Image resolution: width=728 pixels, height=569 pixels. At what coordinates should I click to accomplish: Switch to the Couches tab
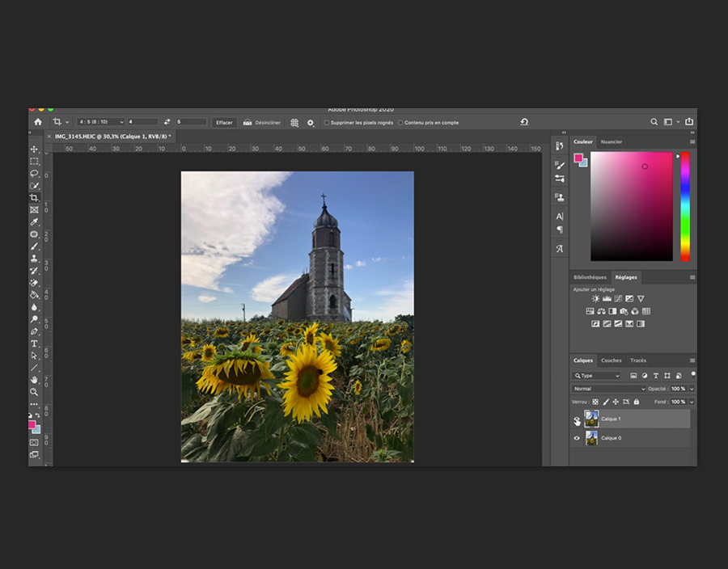(611, 360)
